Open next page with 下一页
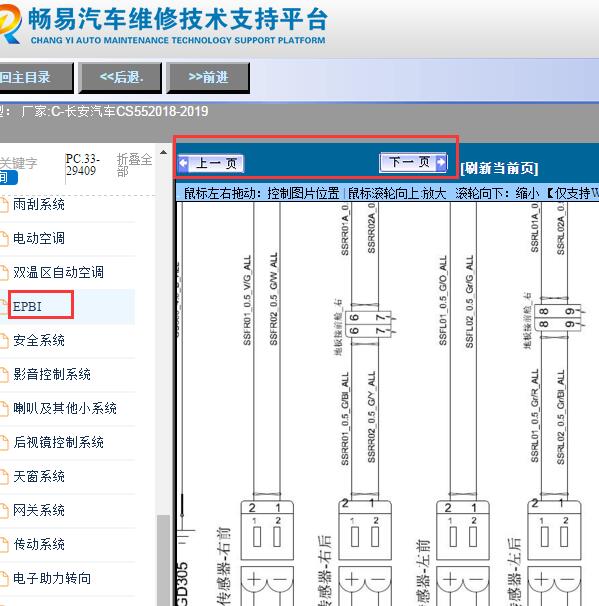Image resolution: width=599 pixels, height=606 pixels. point(414,162)
